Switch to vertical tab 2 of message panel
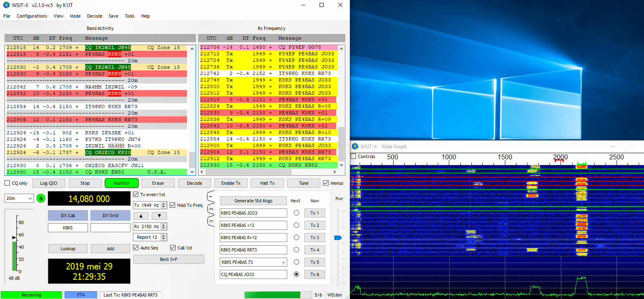 (x=211, y=209)
